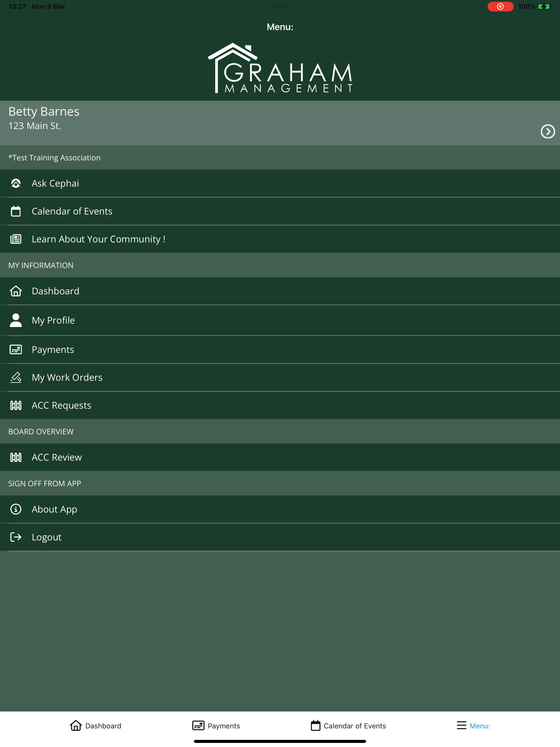Tap the red screen recording indicator
Viewport: 560px width, 747px height.
[x=500, y=6]
